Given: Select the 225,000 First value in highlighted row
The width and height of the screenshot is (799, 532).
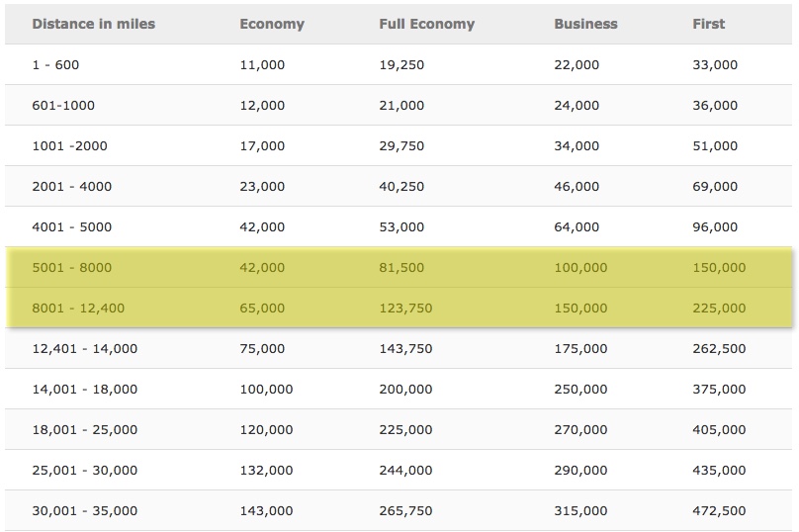Looking at the screenshot, I should 719,309.
